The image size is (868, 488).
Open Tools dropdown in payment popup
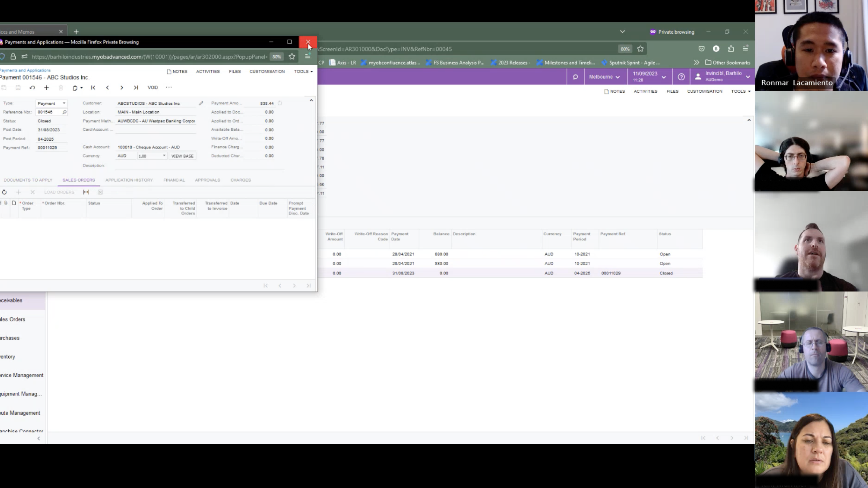(303, 71)
